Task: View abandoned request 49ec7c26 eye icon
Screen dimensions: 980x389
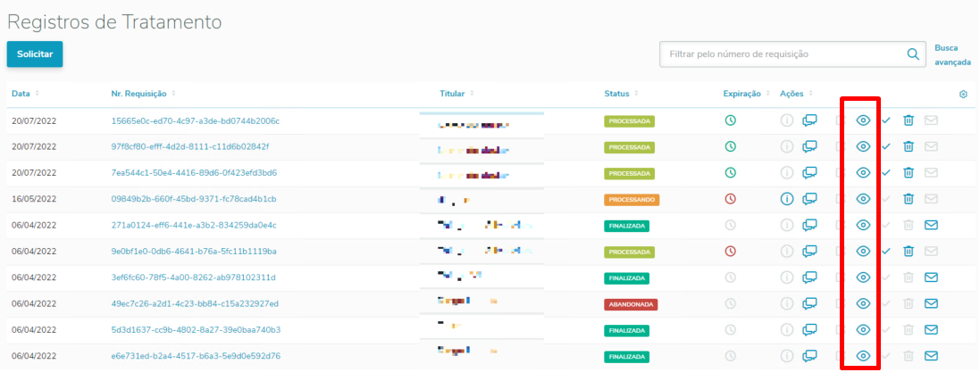Action: (x=863, y=303)
